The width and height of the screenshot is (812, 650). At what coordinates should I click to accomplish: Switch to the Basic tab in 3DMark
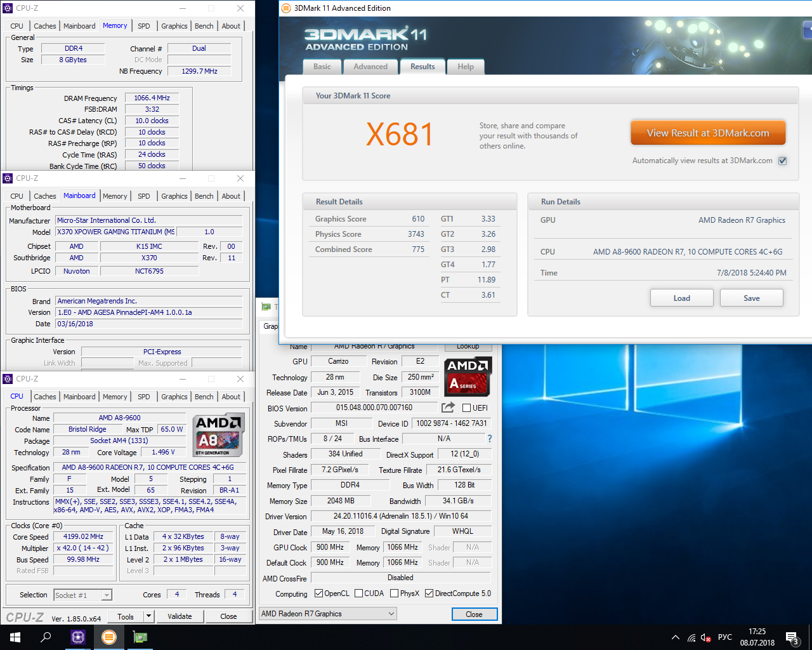[x=322, y=67]
